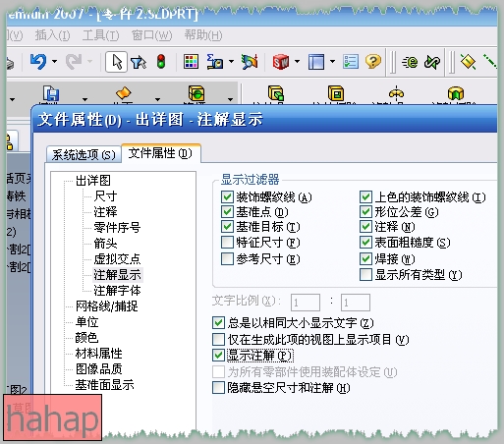
Task: Select the 文件属性 (D) tab
Action: 160,153
